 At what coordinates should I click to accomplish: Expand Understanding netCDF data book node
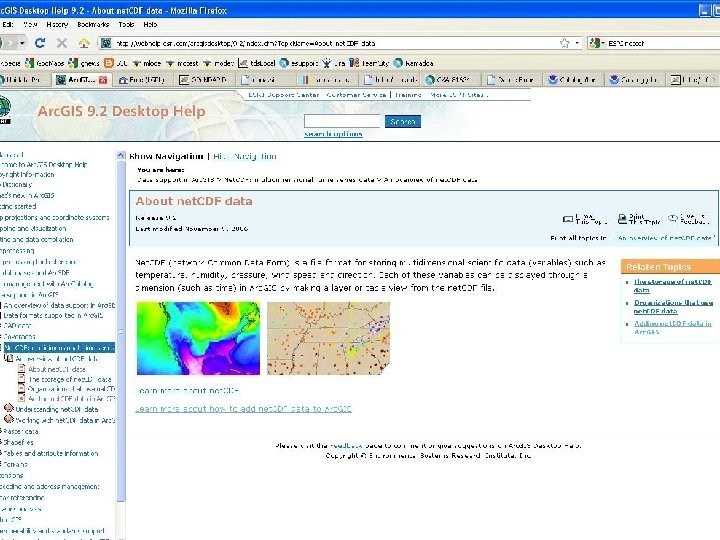[x=8, y=408]
